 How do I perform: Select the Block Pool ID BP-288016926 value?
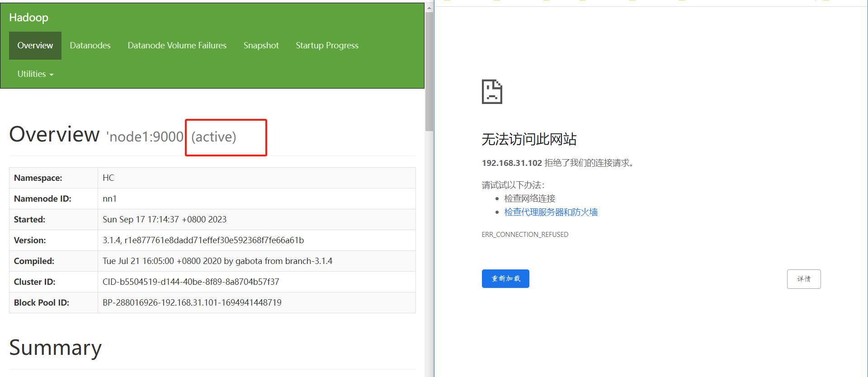pyautogui.click(x=192, y=302)
